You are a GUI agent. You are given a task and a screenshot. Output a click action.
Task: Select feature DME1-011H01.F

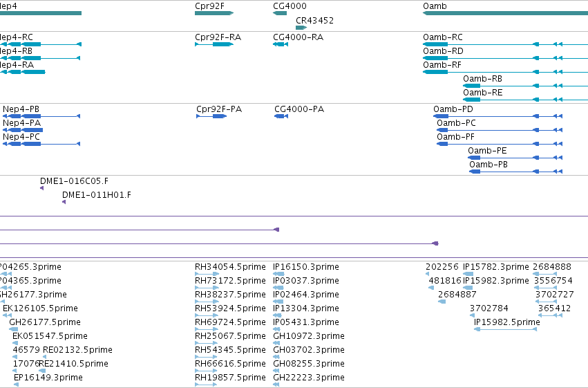[64, 202]
